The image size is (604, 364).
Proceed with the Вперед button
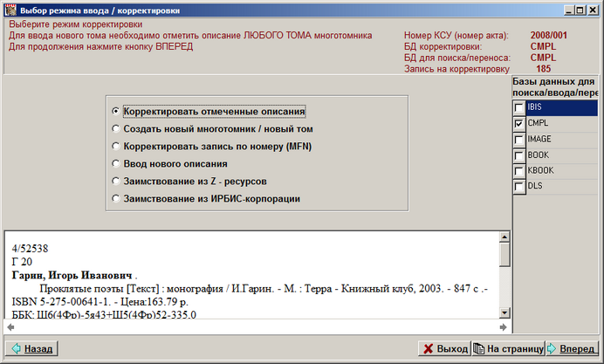coord(571,348)
